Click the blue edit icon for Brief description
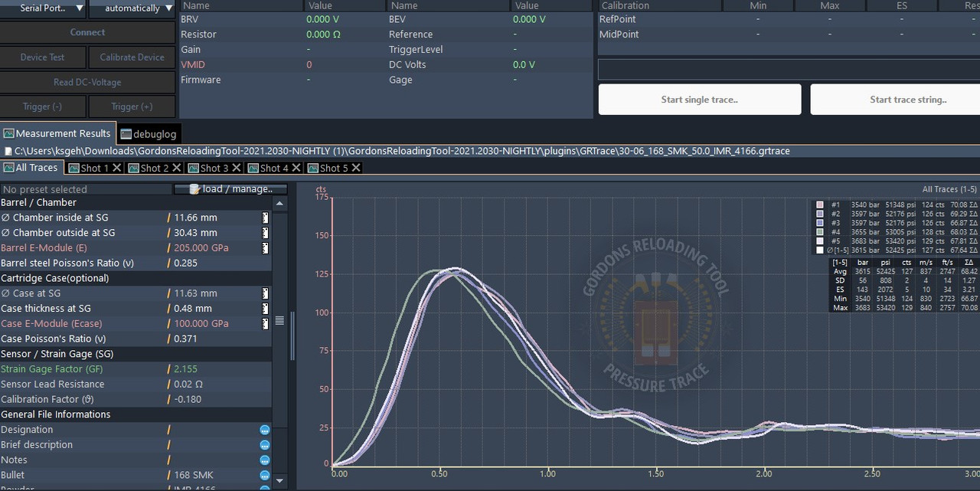This screenshot has width=980, height=491. tap(265, 445)
